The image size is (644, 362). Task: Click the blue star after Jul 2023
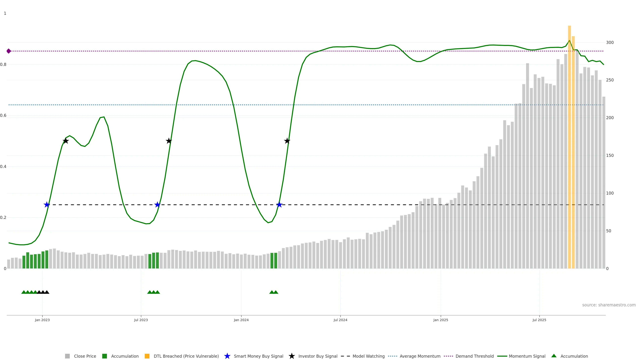tap(157, 205)
